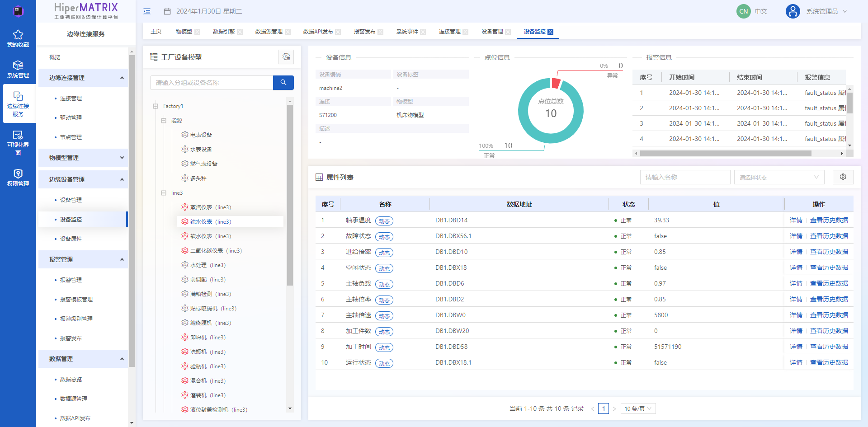This screenshot has height=427, width=868.
Task: Click the red device icon beside 二氧化碳仪表
Action: 185,250
